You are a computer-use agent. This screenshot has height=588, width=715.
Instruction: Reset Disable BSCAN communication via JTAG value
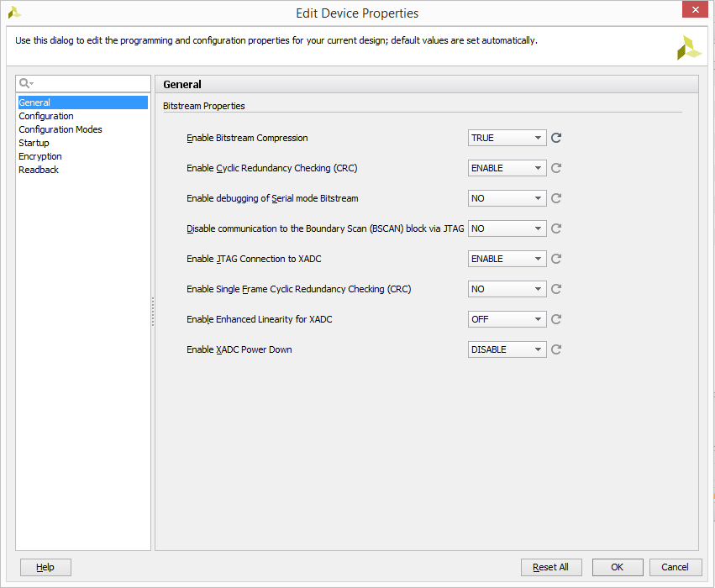pos(556,228)
